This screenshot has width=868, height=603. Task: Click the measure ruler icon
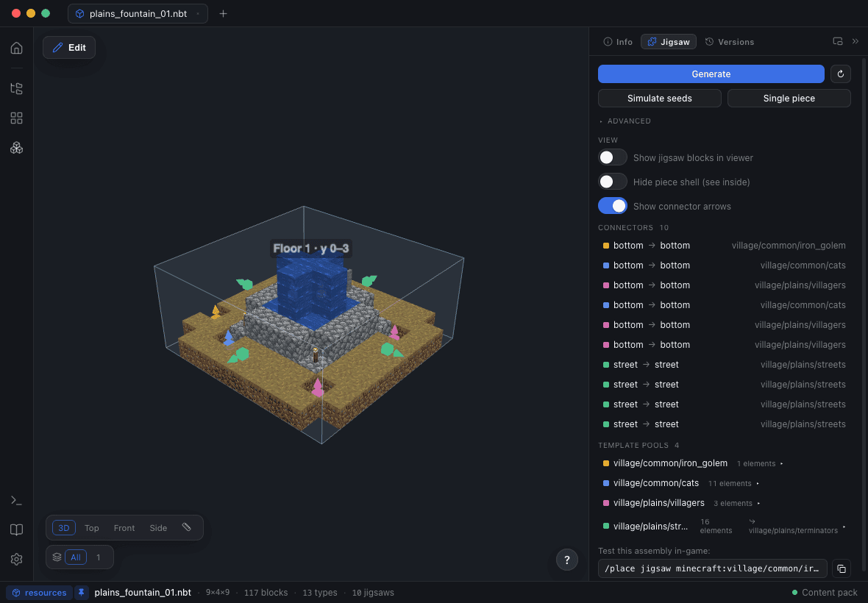click(187, 527)
